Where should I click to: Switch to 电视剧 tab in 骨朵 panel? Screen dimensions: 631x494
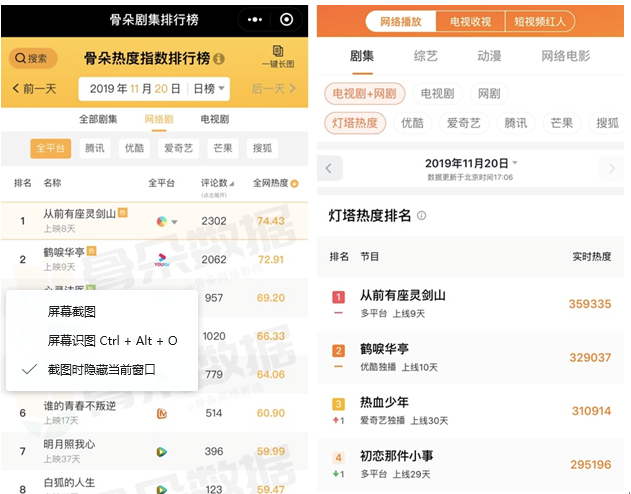214,119
